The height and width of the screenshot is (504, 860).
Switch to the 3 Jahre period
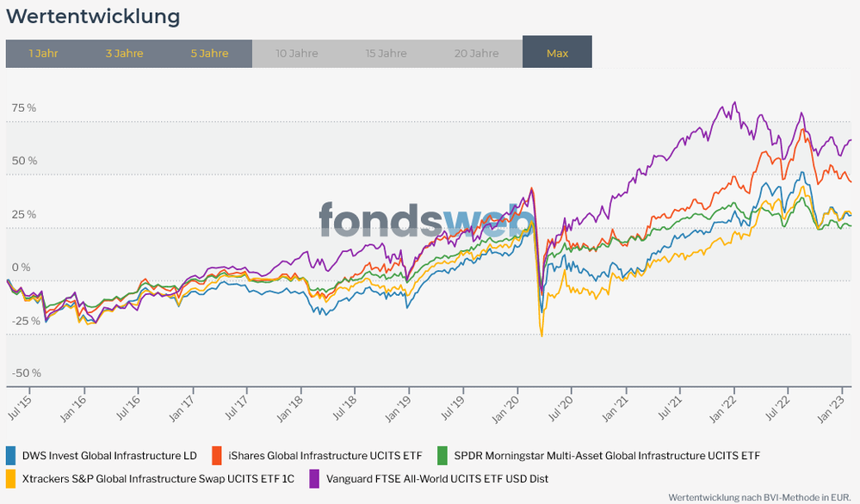[x=124, y=52]
